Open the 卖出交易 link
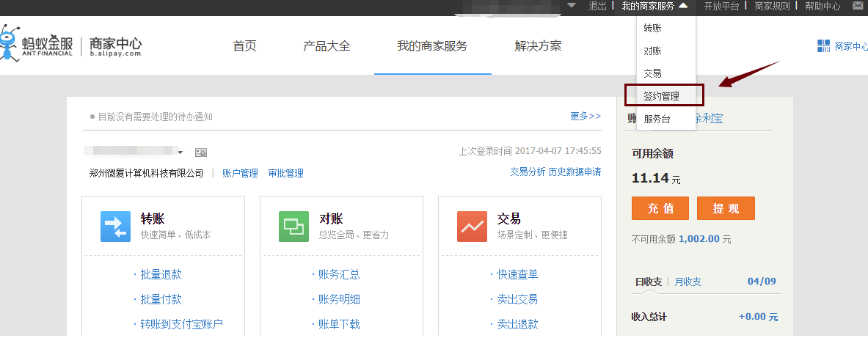 pyautogui.click(x=517, y=299)
